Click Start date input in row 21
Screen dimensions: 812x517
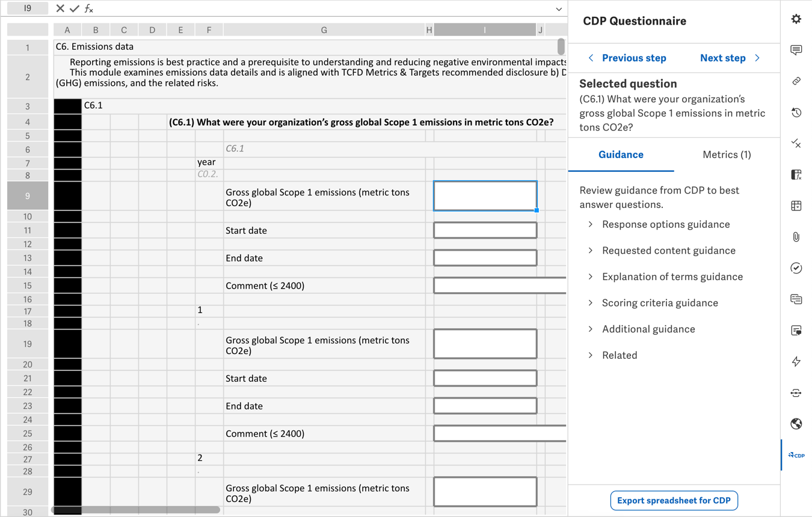(x=485, y=378)
